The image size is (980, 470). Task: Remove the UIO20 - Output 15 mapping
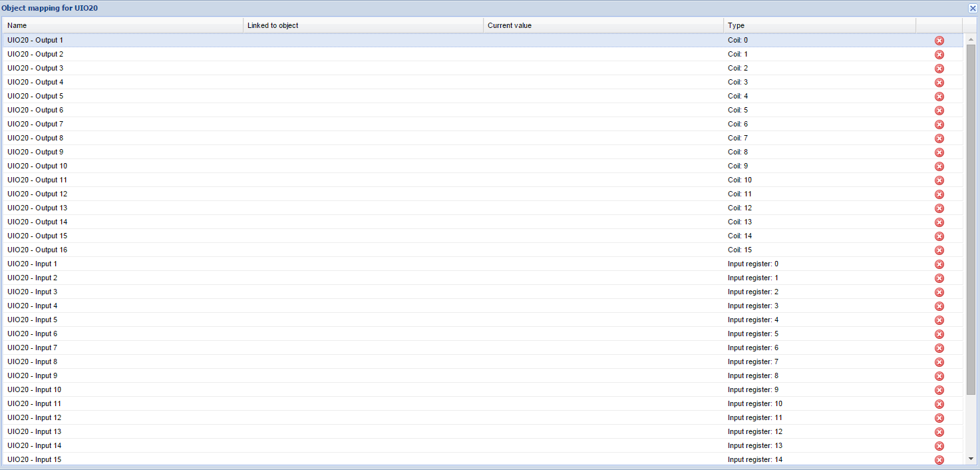(x=939, y=236)
